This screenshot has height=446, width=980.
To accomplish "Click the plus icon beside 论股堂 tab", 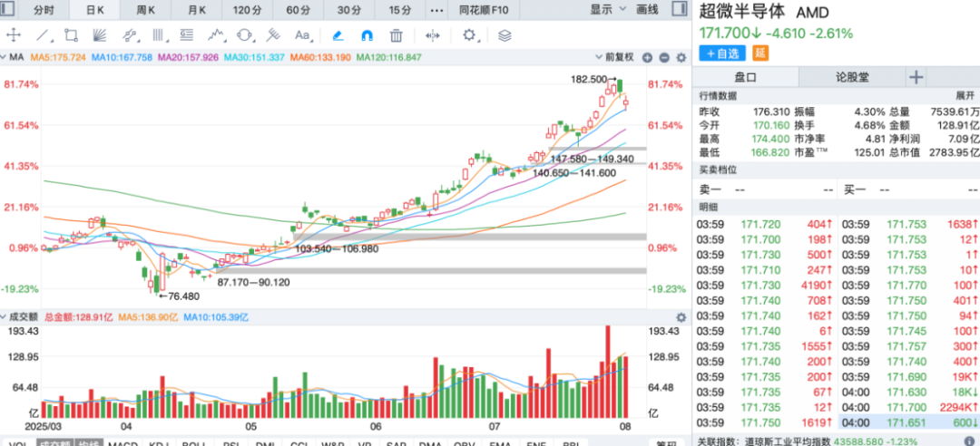I will pyautogui.click(x=916, y=77).
